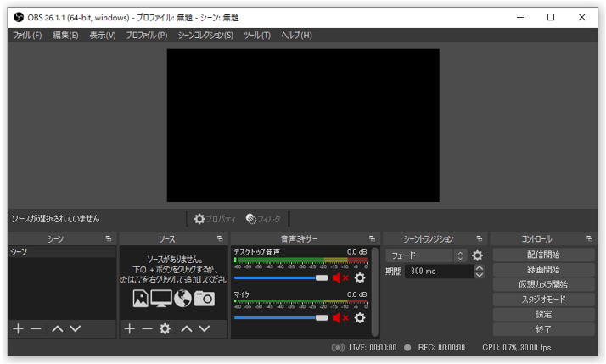
Task: Click the scene transition properties gear icon
Action: (x=477, y=255)
